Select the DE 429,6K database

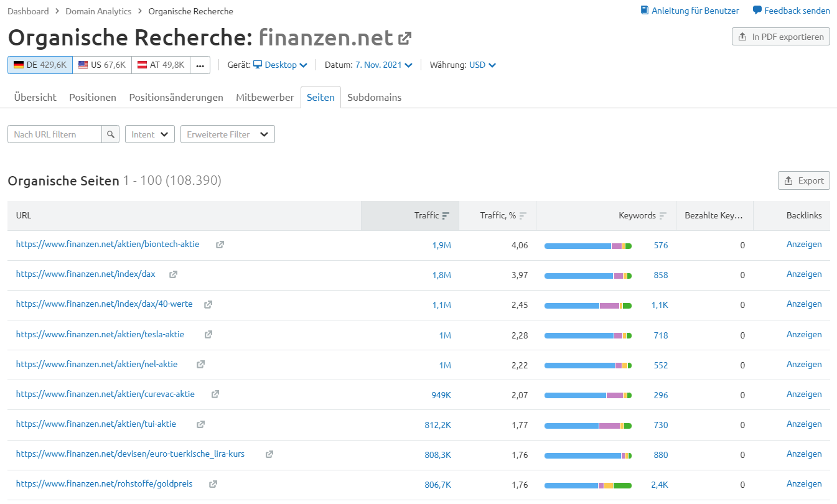[40, 65]
